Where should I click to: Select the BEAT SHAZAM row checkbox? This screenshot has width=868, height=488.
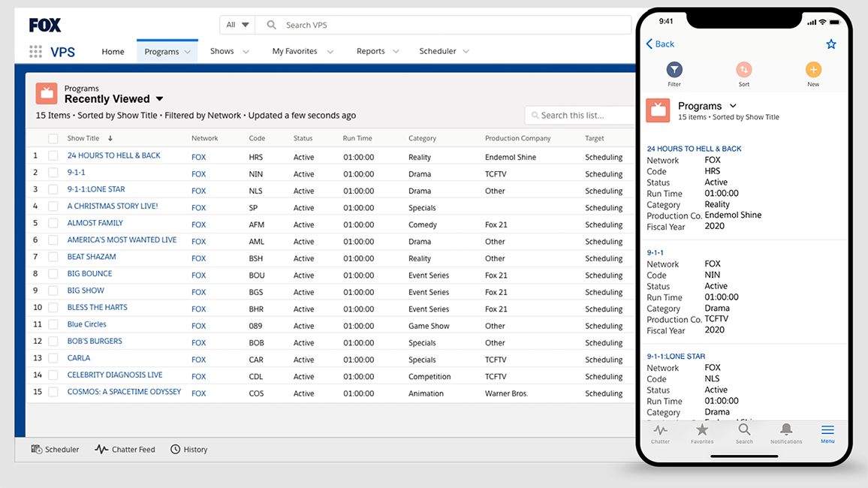pos(53,258)
